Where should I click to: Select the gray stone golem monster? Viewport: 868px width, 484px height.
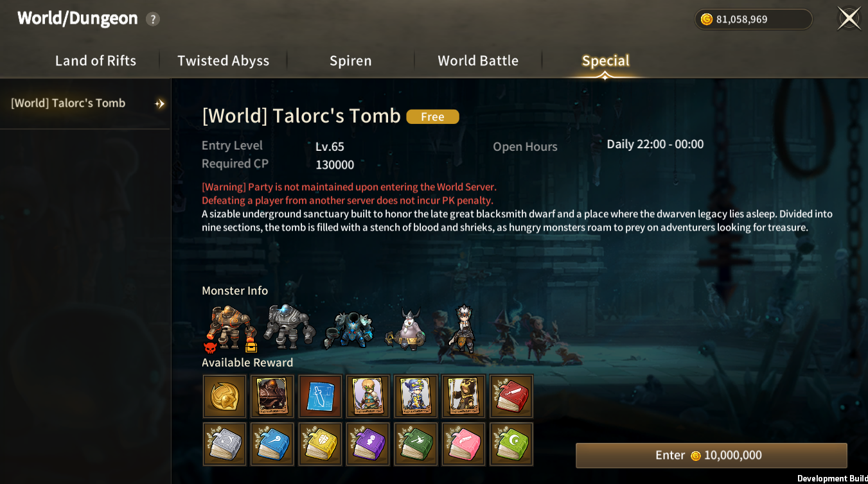290,326
